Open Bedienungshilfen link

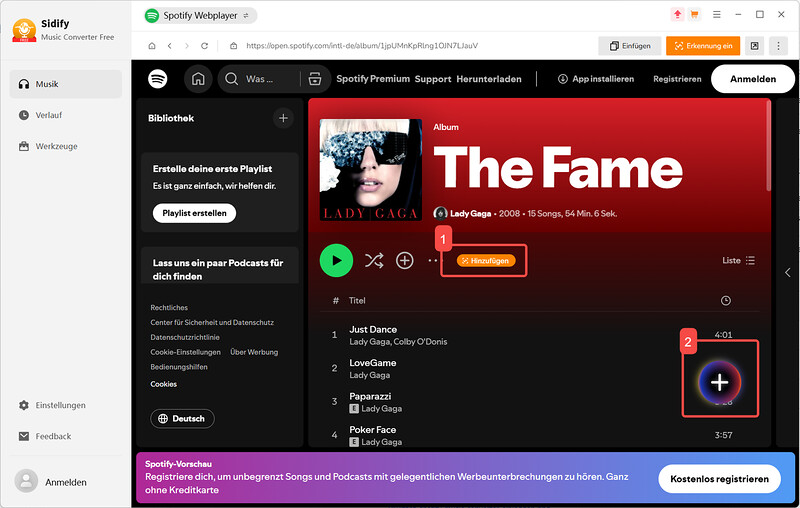179,367
